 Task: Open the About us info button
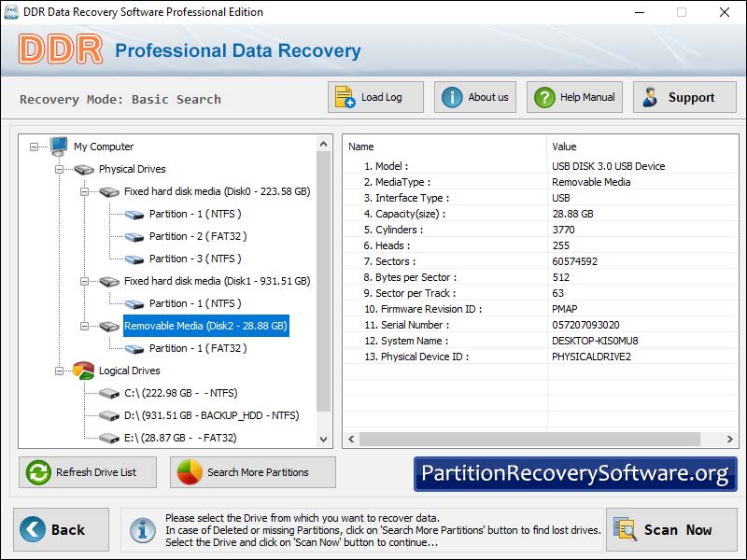click(x=474, y=97)
